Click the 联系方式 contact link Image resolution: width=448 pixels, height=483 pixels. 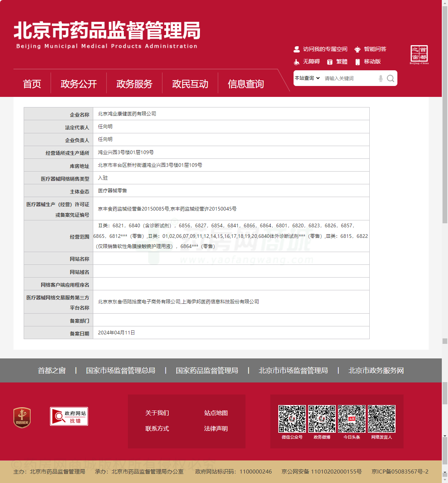pyautogui.click(x=157, y=429)
